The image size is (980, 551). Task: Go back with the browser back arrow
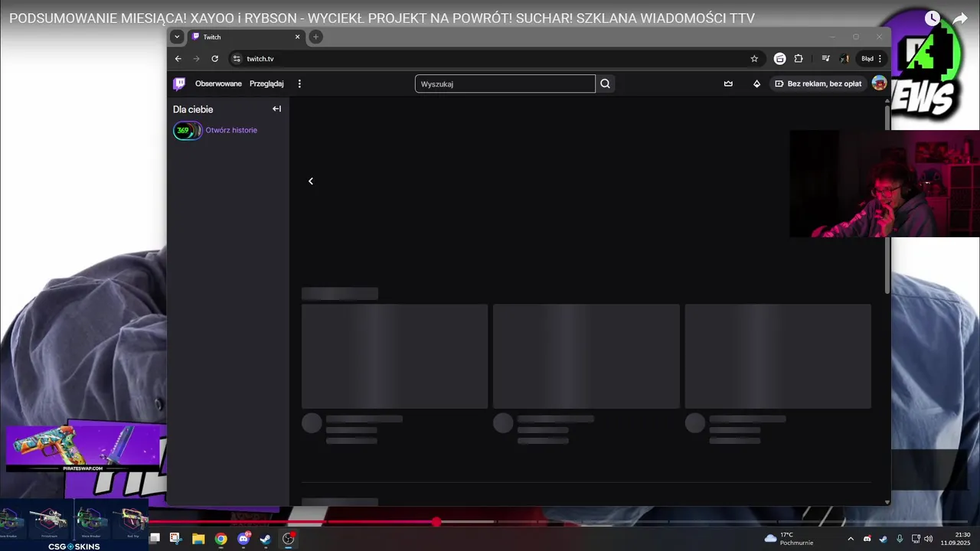[178, 58]
